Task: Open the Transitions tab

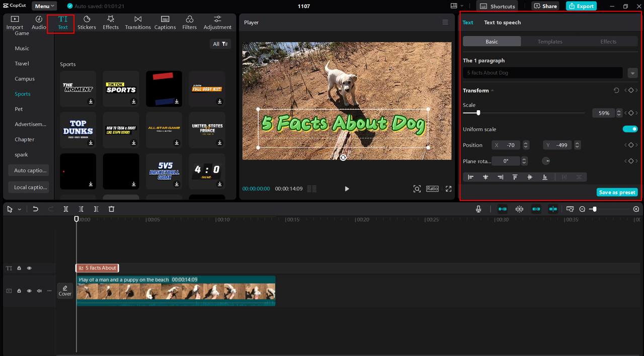Action: click(x=138, y=23)
